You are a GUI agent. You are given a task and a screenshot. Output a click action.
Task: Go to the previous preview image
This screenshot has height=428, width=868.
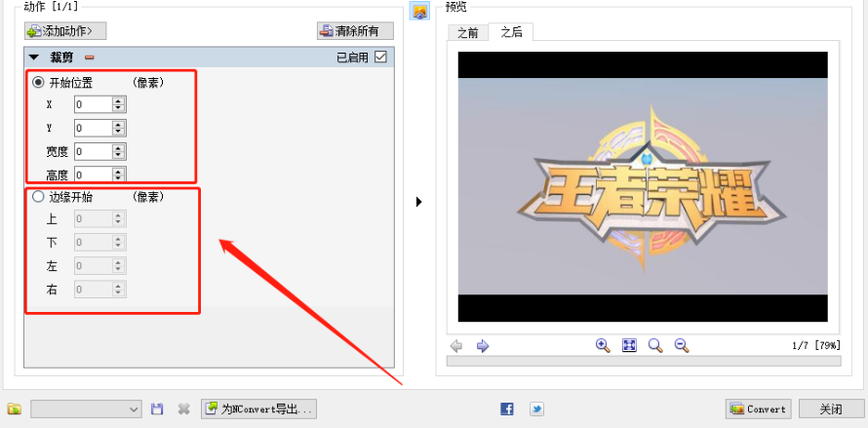click(x=456, y=346)
